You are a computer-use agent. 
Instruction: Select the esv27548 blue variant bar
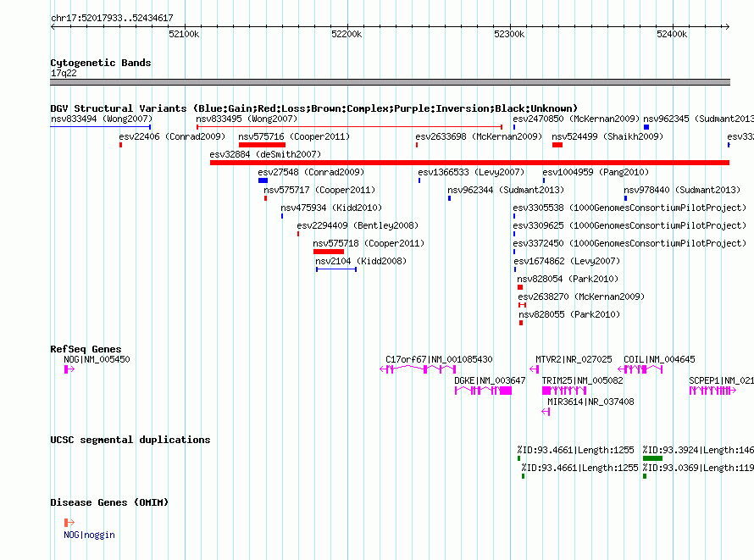click(x=263, y=180)
